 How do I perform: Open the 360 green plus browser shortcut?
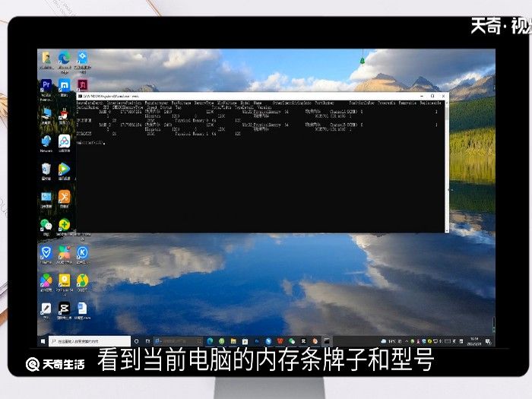[x=64, y=226]
